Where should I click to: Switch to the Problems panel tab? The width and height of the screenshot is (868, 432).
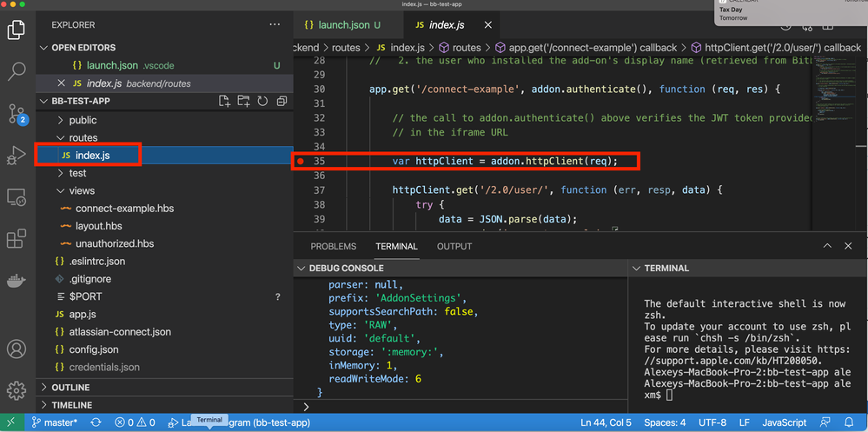pos(334,246)
